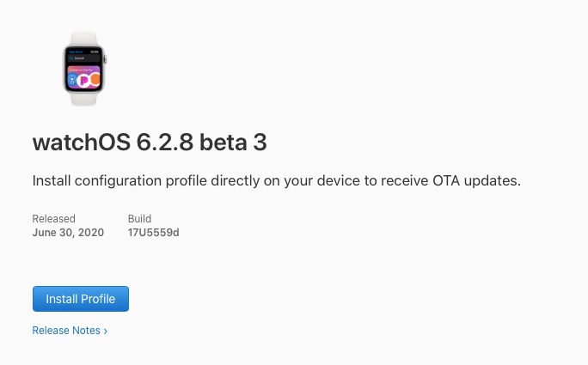
Task: Click the blue app icon on watch face
Action: (x=72, y=80)
